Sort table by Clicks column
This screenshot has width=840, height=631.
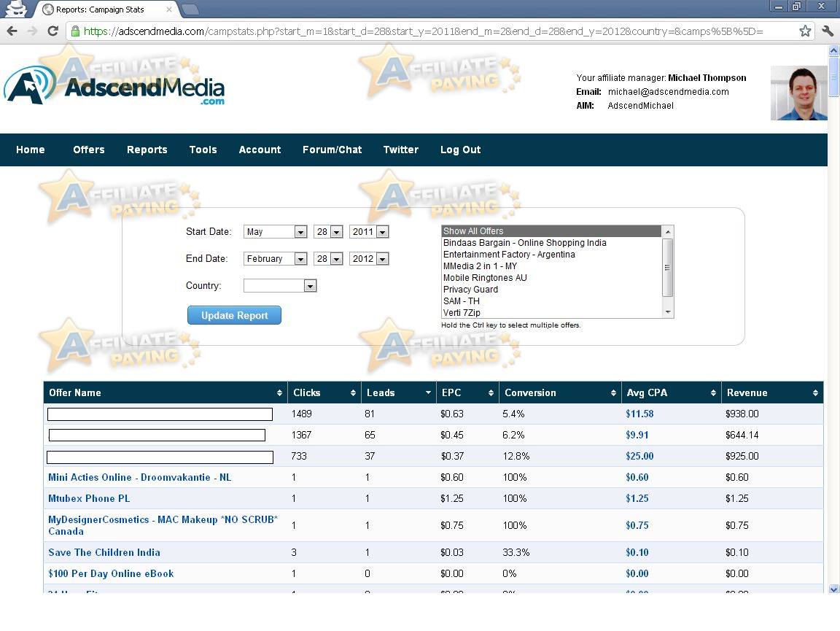pos(353,393)
